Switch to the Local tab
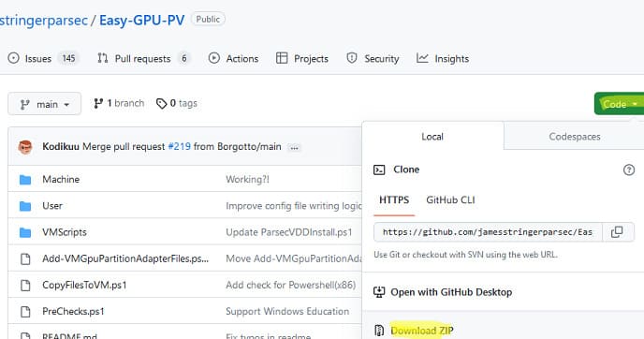This screenshot has height=339, width=644. tap(432, 137)
